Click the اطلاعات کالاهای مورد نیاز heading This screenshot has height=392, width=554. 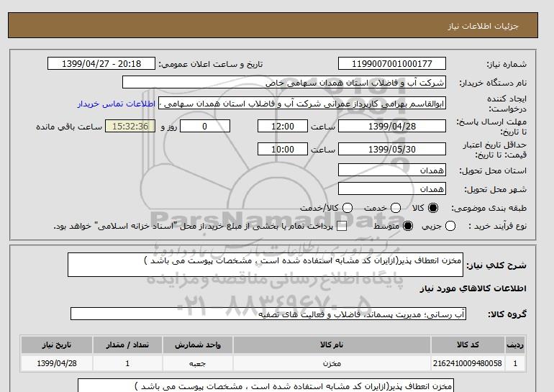[473, 288]
